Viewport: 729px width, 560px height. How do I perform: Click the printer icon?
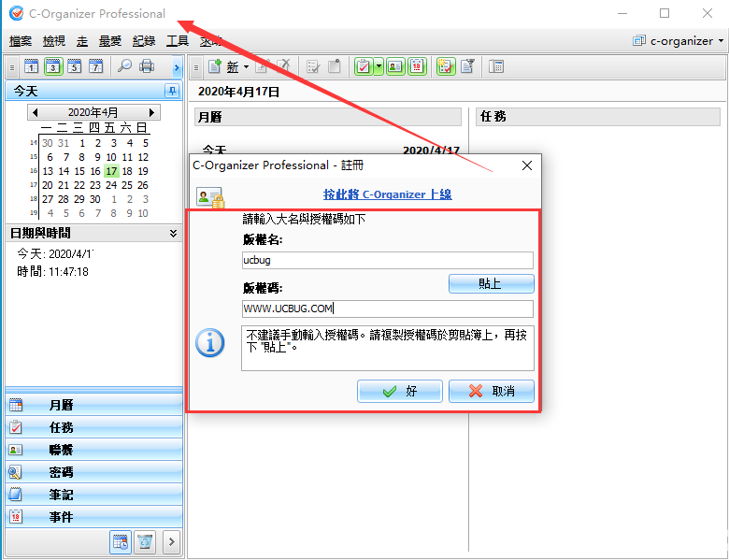[147, 66]
